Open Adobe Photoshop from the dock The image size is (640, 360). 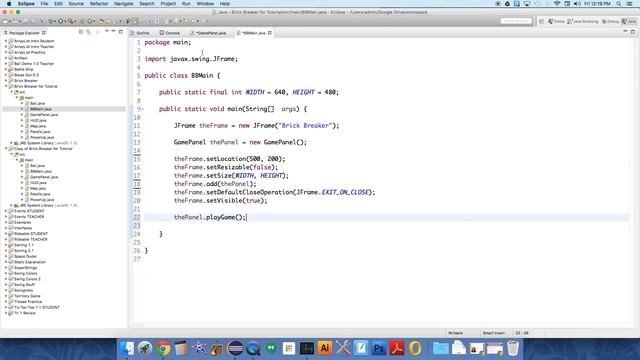point(379,348)
